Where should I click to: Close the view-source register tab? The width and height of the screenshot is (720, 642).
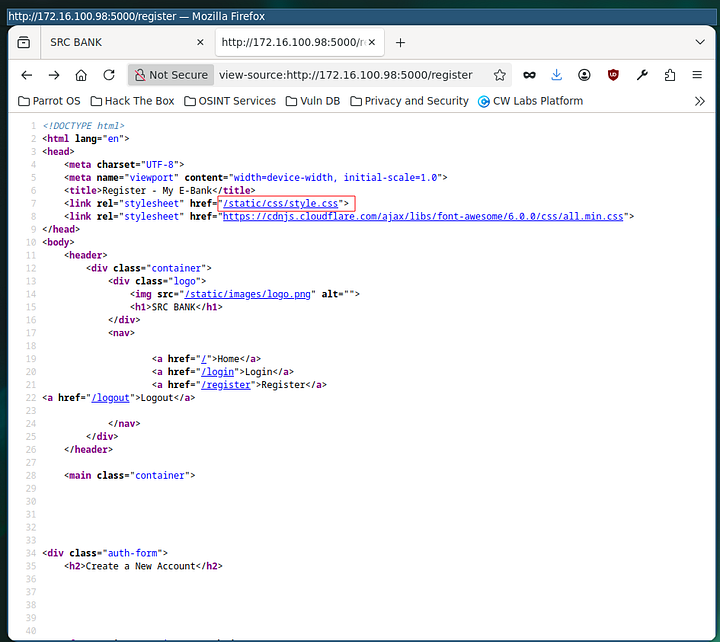pyautogui.click(x=372, y=42)
